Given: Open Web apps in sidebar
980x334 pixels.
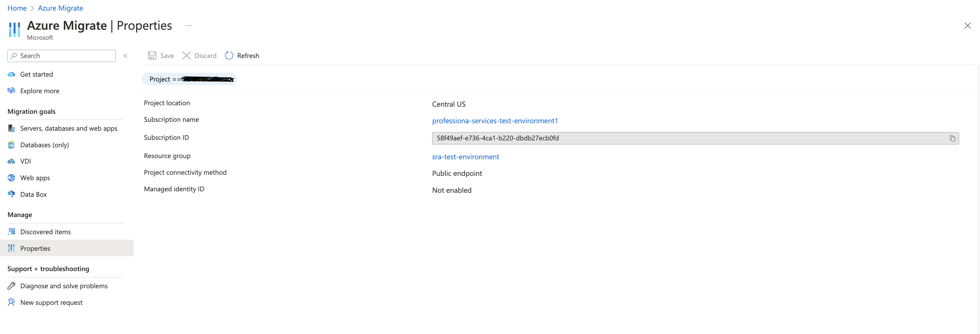Looking at the screenshot, I should [35, 178].
